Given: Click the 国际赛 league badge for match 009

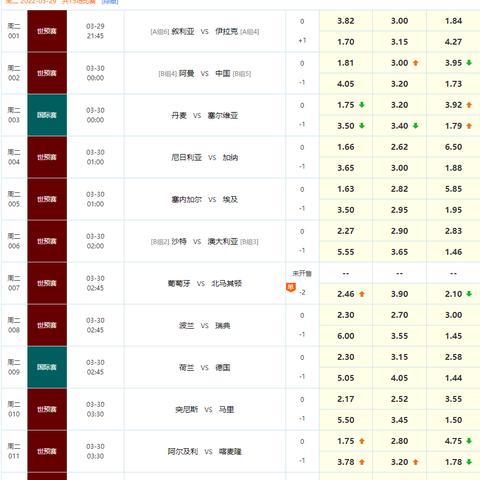Looking at the screenshot, I should [47, 367].
